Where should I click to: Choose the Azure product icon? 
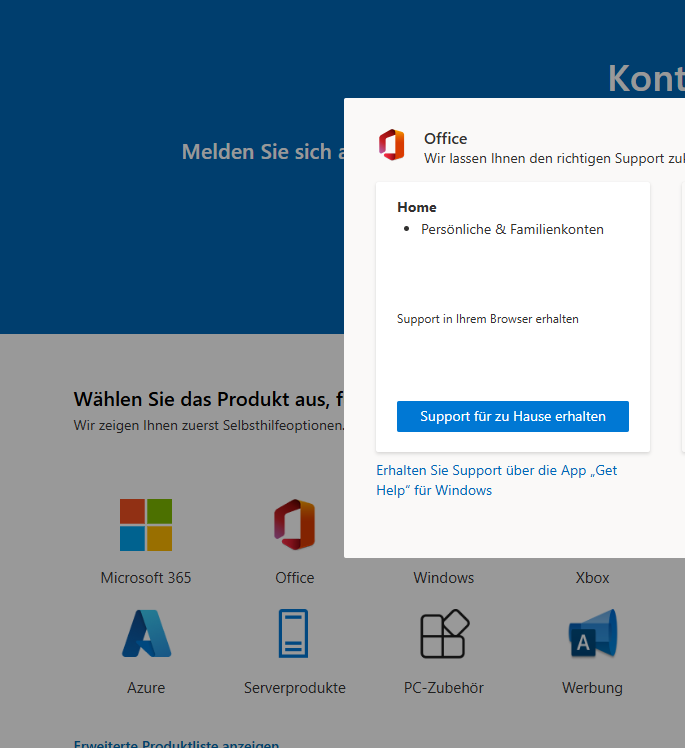[146, 634]
